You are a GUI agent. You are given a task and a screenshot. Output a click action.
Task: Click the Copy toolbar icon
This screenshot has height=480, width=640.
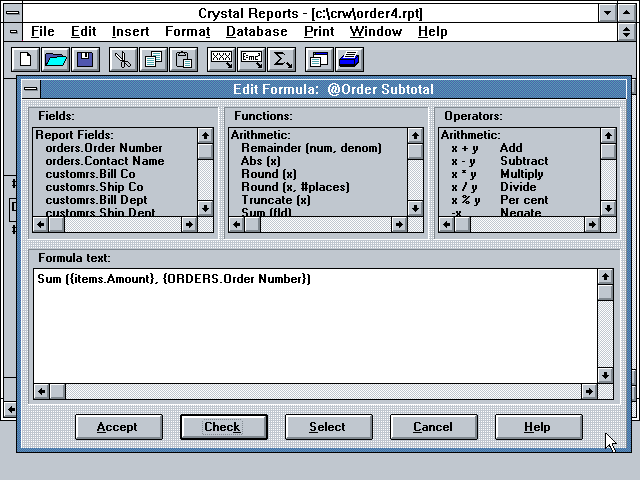pos(153,60)
